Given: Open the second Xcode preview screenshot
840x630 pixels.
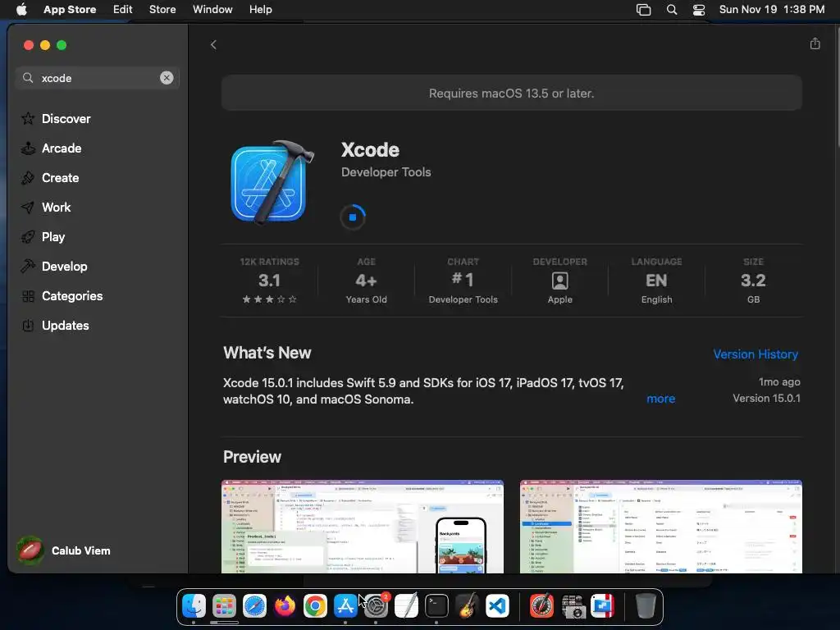Looking at the screenshot, I should 660,526.
